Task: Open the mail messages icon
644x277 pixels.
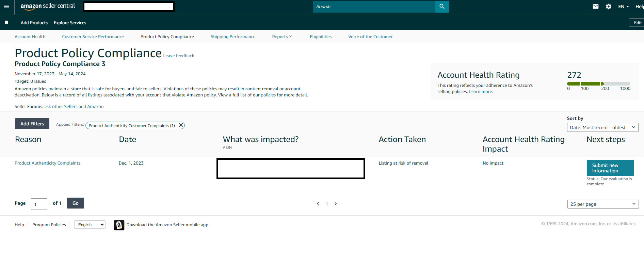Action: click(595, 6)
